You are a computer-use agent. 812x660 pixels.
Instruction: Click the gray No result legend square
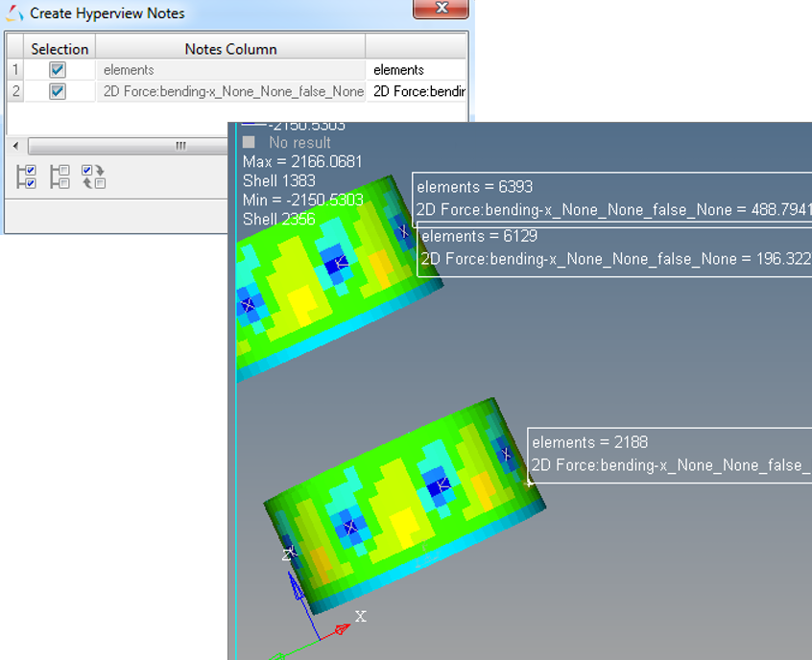(x=251, y=143)
